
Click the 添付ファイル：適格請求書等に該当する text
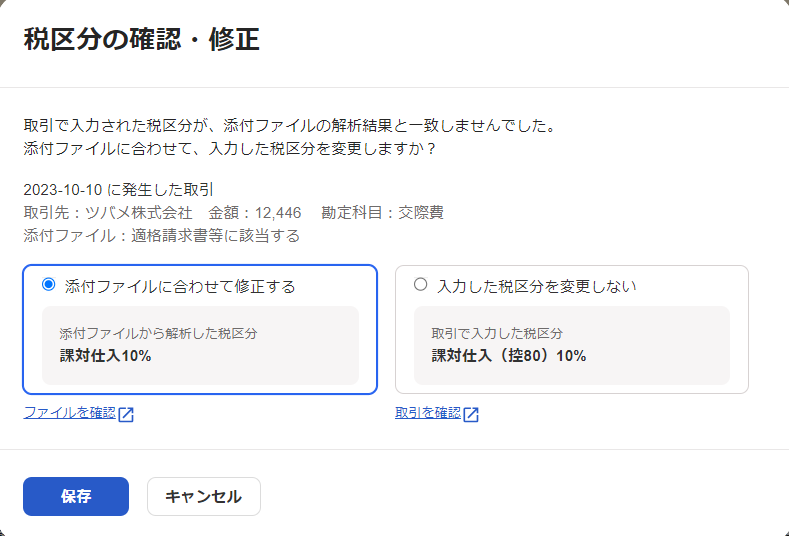tap(162, 236)
